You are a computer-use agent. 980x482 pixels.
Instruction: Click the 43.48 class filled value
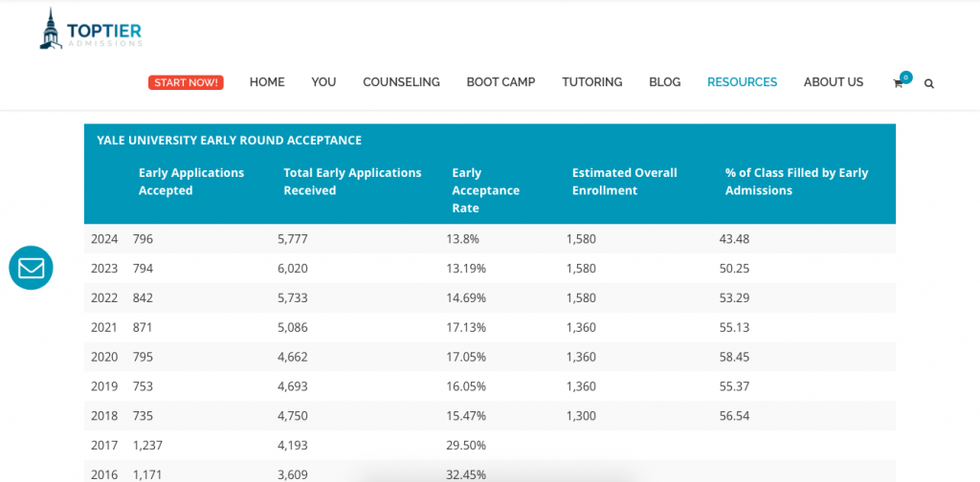pyautogui.click(x=734, y=238)
